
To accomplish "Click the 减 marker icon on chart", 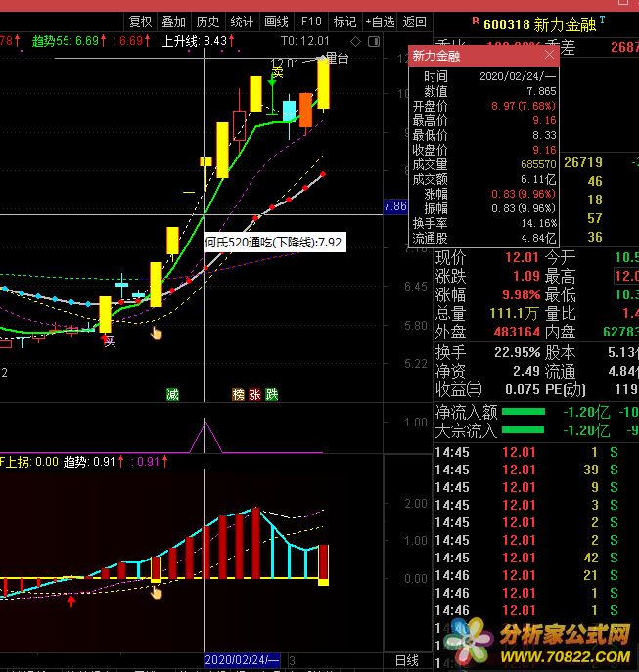I will tap(172, 394).
